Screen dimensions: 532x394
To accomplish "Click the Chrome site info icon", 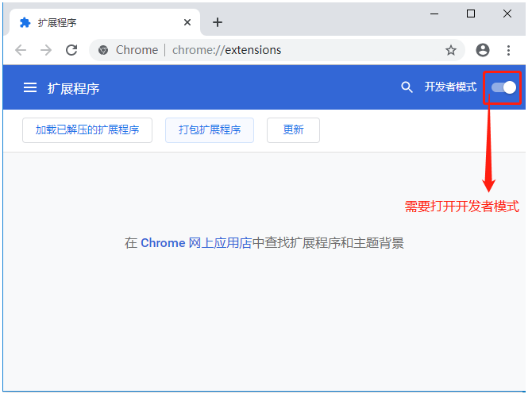I will pyautogui.click(x=103, y=50).
